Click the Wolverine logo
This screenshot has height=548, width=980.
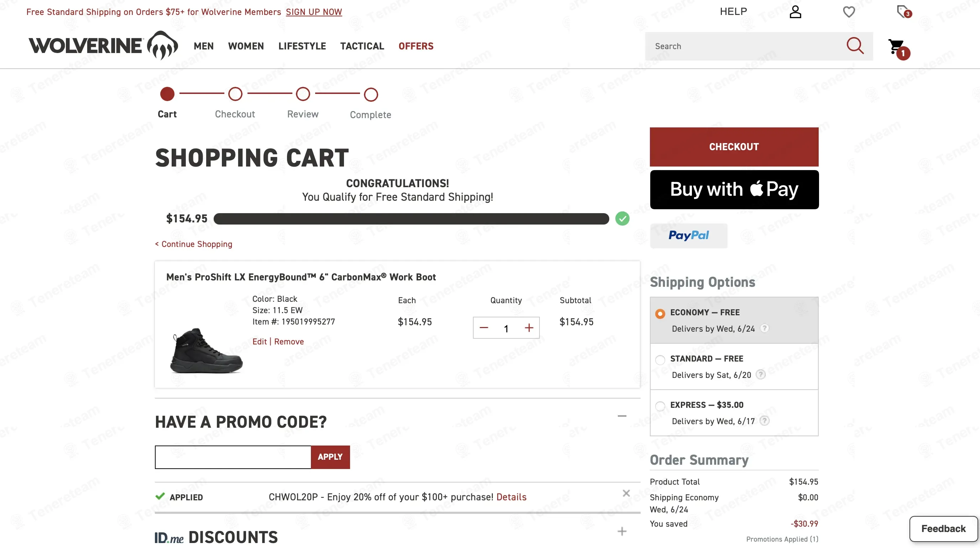click(x=103, y=45)
